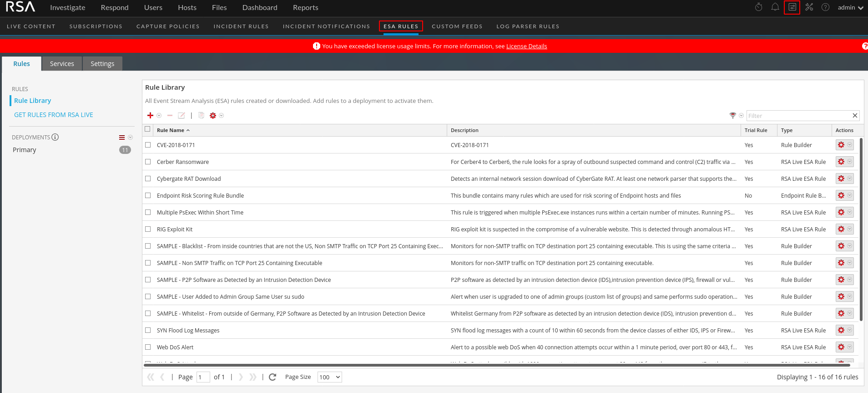The image size is (868, 393).
Task: Tick the RIG Exploit Kit checkbox
Action: click(148, 229)
